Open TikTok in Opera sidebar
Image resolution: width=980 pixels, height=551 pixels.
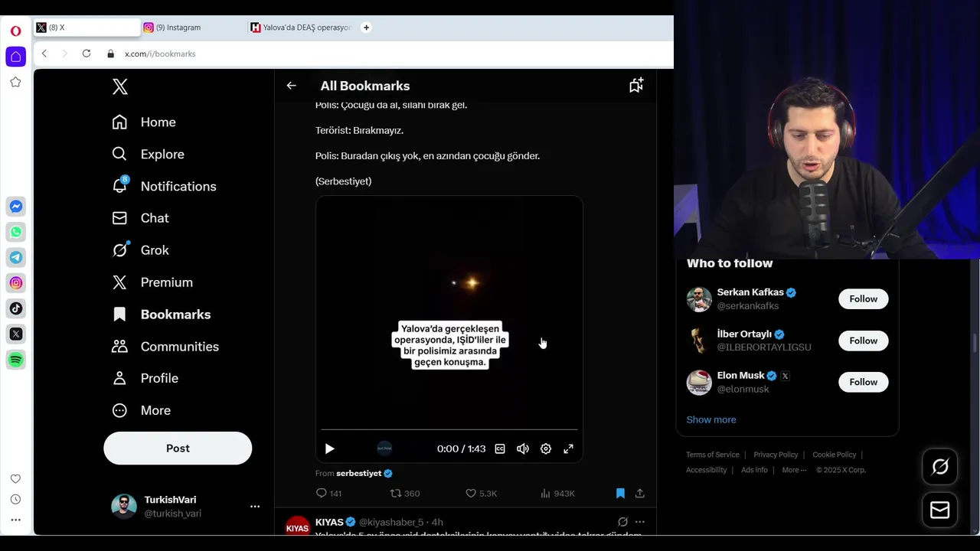click(15, 308)
